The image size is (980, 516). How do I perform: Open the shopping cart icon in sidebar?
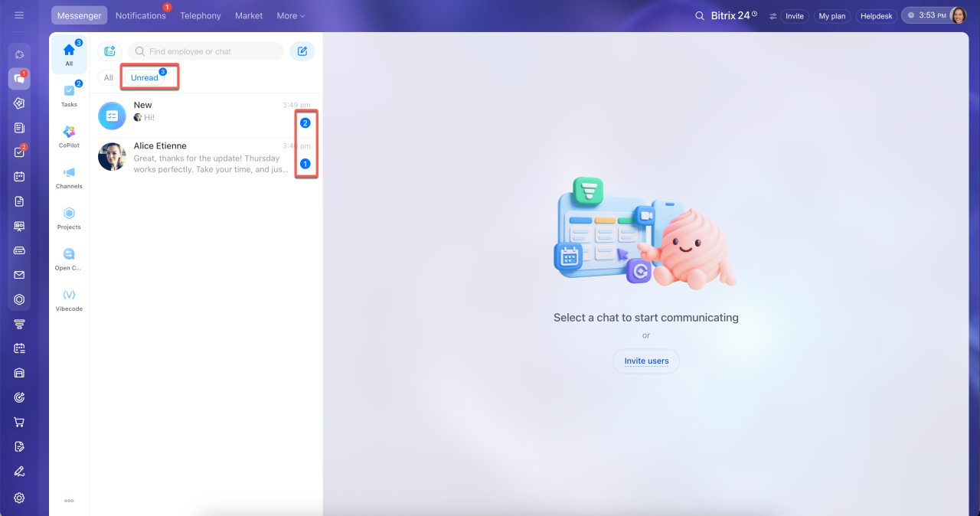tap(19, 422)
